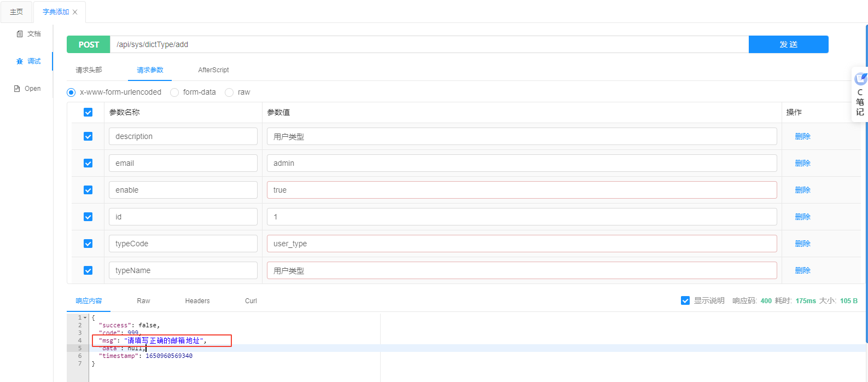Screen dimensions: 868x382
Task: Focus the /api/sys/dictType/add URL field
Action: pos(429,44)
